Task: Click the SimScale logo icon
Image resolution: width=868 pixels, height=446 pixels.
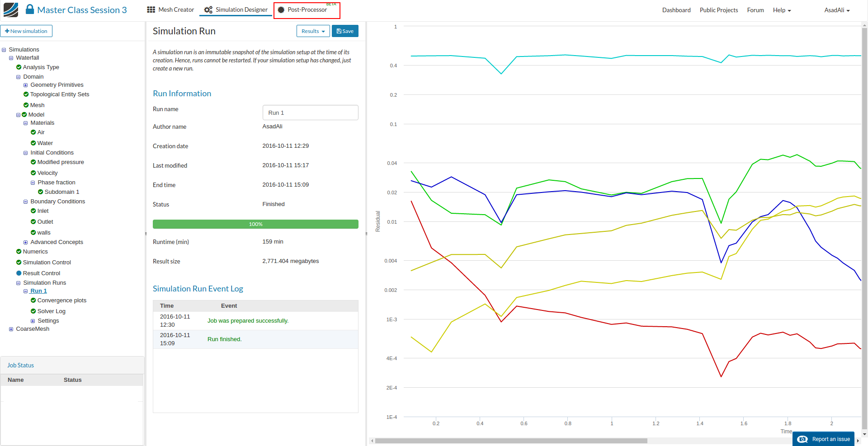Action: [x=11, y=10]
